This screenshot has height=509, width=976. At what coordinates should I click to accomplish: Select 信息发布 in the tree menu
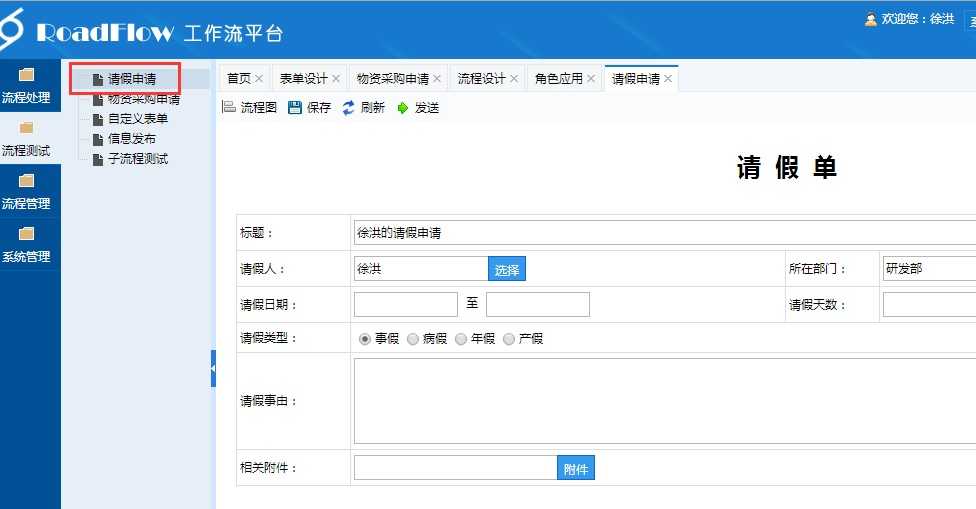point(131,139)
